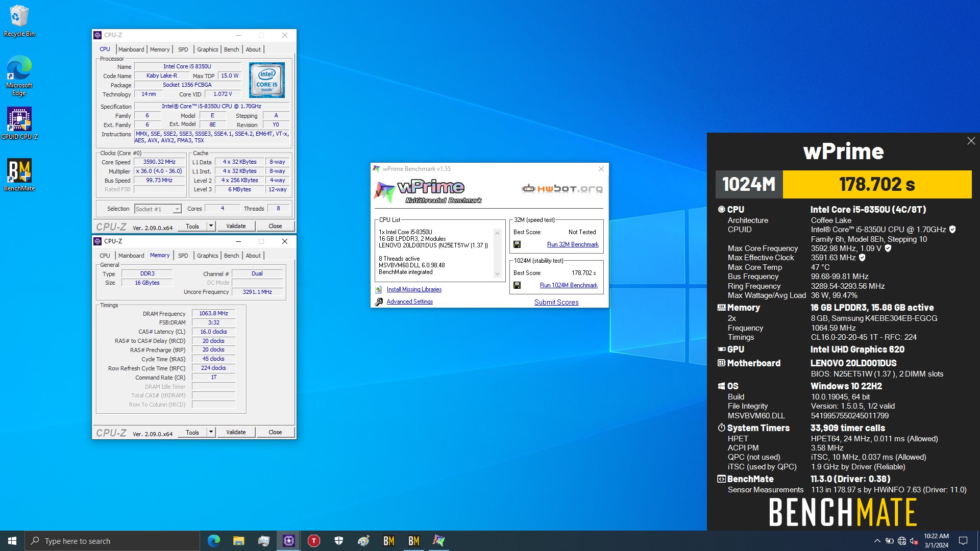This screenshot has width=980, height=551.
Task: Open SPD tab in bottom CPU-Z window
Action: [183, 256]
